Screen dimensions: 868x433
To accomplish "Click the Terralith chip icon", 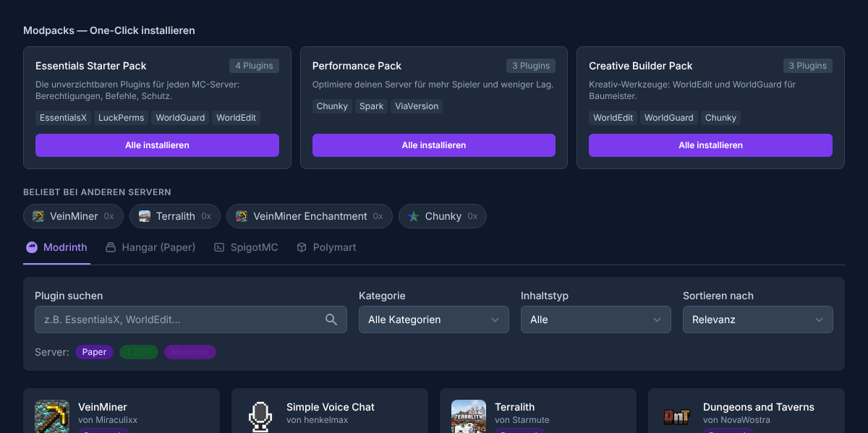I will (x=145, y=216).
